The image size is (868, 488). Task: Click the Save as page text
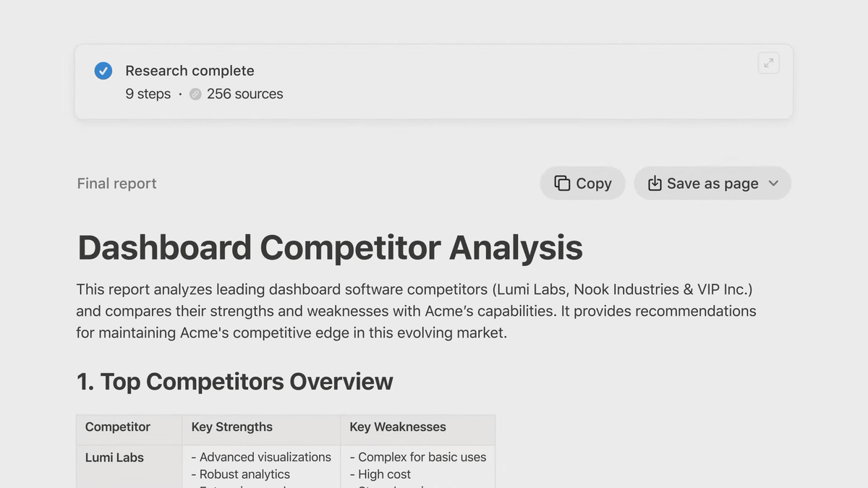coord(712,184)
